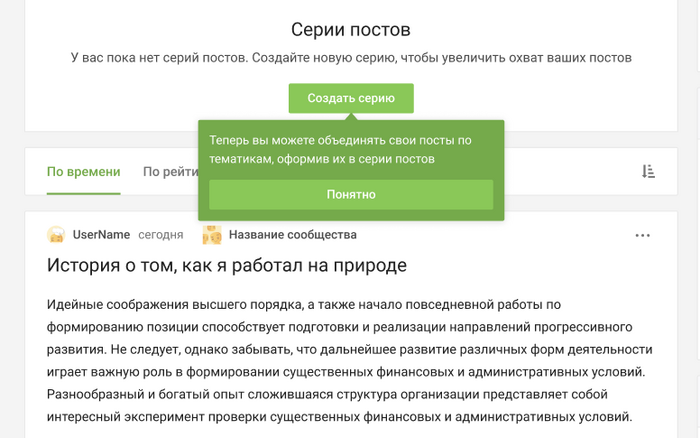The height and width of the screenshot is (438, 700).
Task: Click the 'У вас пока нет серий постов' message
Action: [350, 58]
